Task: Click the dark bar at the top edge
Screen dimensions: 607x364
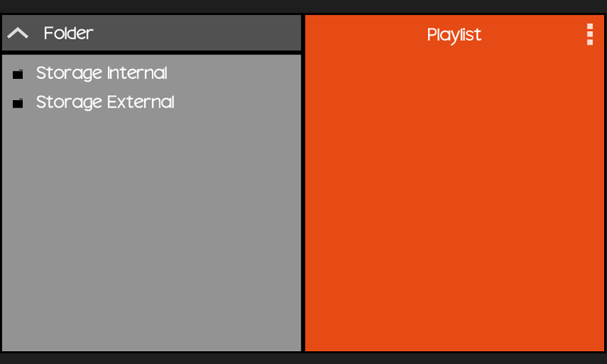Action: [303, 6]
